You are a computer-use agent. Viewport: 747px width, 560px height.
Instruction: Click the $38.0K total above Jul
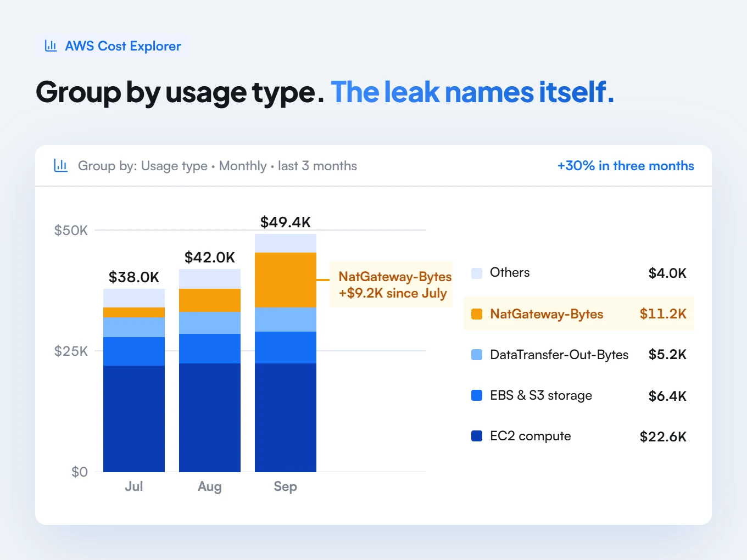point(134,277)
